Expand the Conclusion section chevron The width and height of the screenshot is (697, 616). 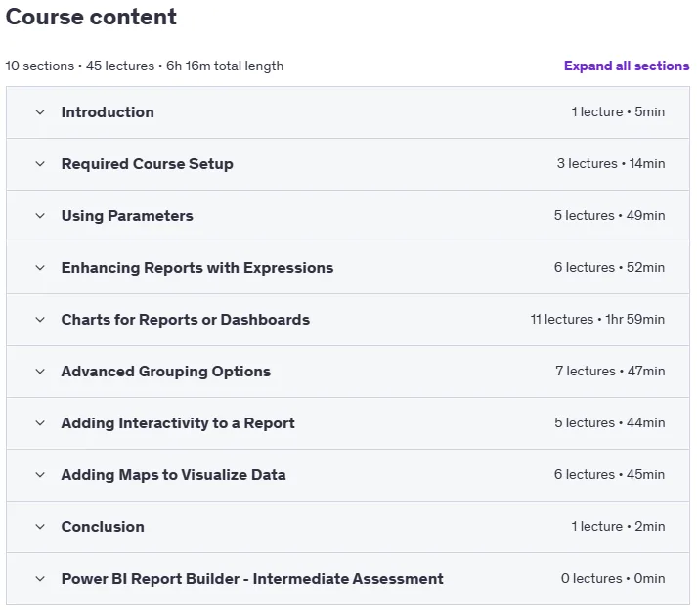40,527
